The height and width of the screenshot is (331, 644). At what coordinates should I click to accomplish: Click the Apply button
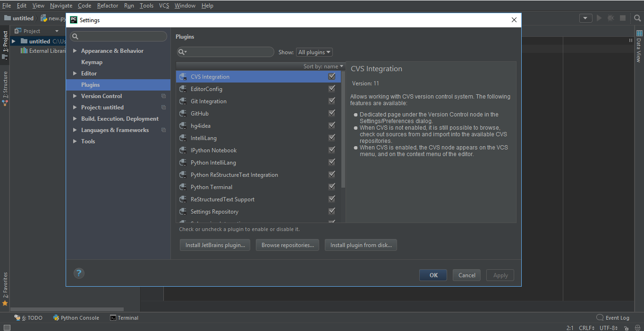click(x=500, y=275)
